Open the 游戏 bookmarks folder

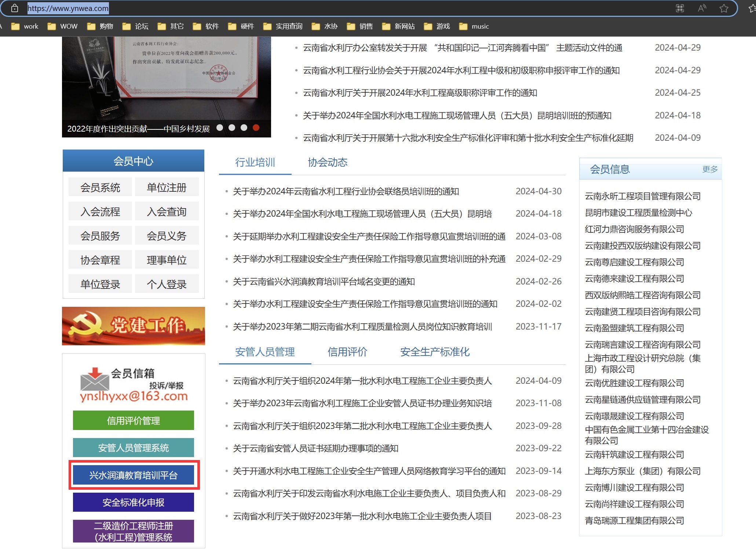tap(442, 26)
